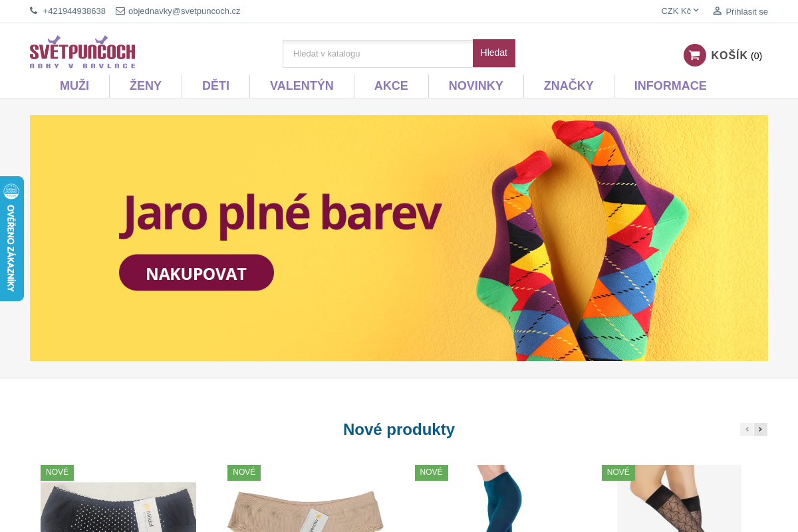Focus the Hledat v katalogu search field
This screenshot has width=798, height=532.
point(378,53)
